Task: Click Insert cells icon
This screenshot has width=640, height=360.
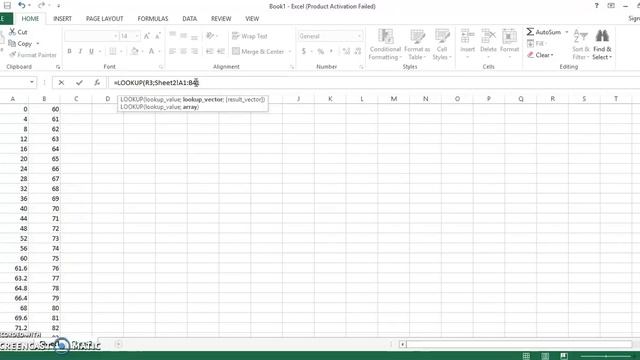Action: (467, 36)
